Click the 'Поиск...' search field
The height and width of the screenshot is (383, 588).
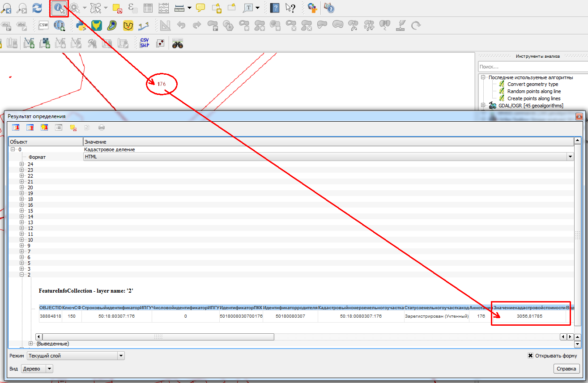(533, 67)
